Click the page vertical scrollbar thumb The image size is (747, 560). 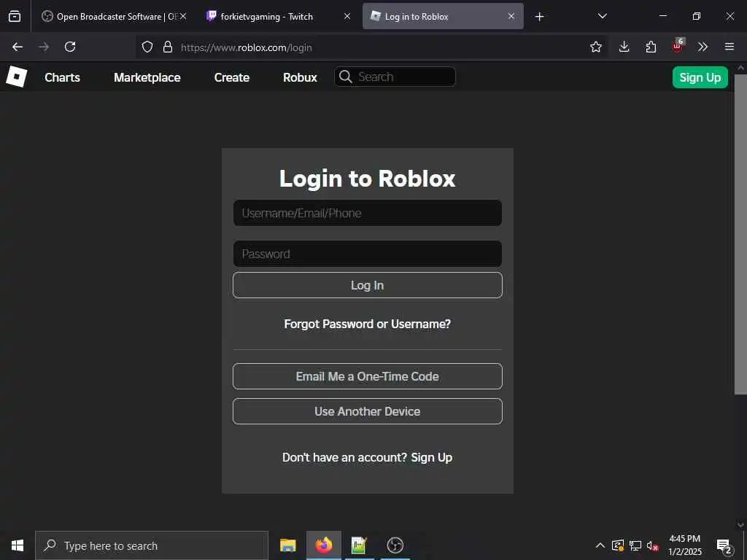pos(740,234)
